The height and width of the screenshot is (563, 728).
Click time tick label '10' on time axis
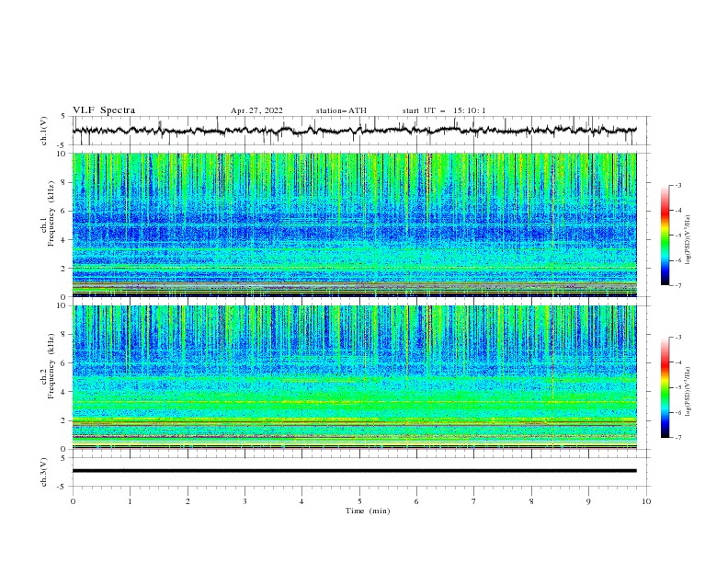(646, 501)
